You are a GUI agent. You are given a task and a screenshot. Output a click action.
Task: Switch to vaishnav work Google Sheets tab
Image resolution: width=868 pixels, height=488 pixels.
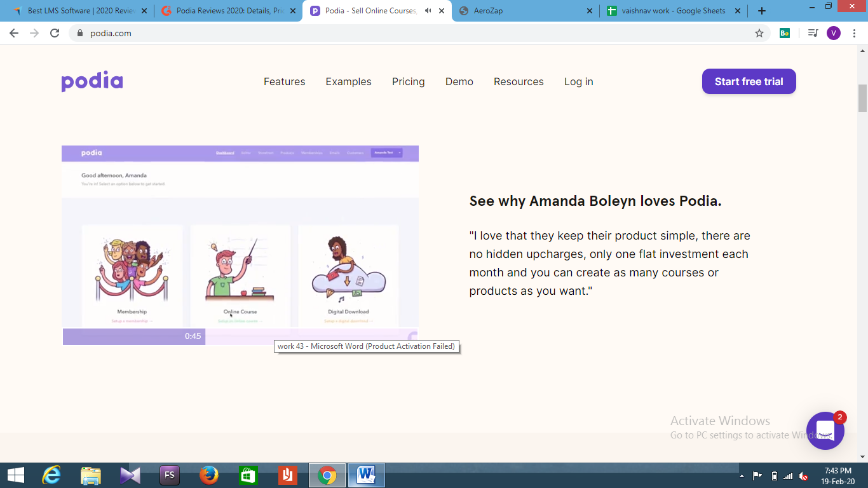pyautogui.click(x=673, y=11)
